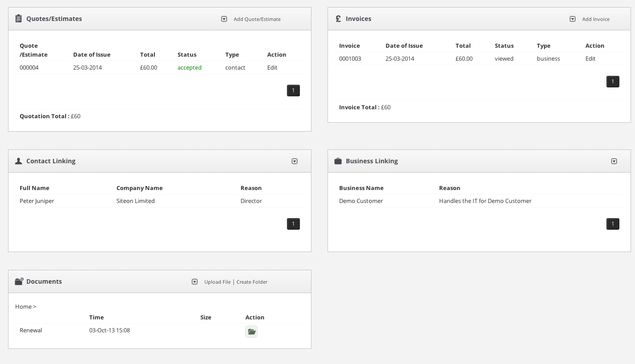635x364 pixels.
Task: Click Upload File link
Action: click(217, 282)
